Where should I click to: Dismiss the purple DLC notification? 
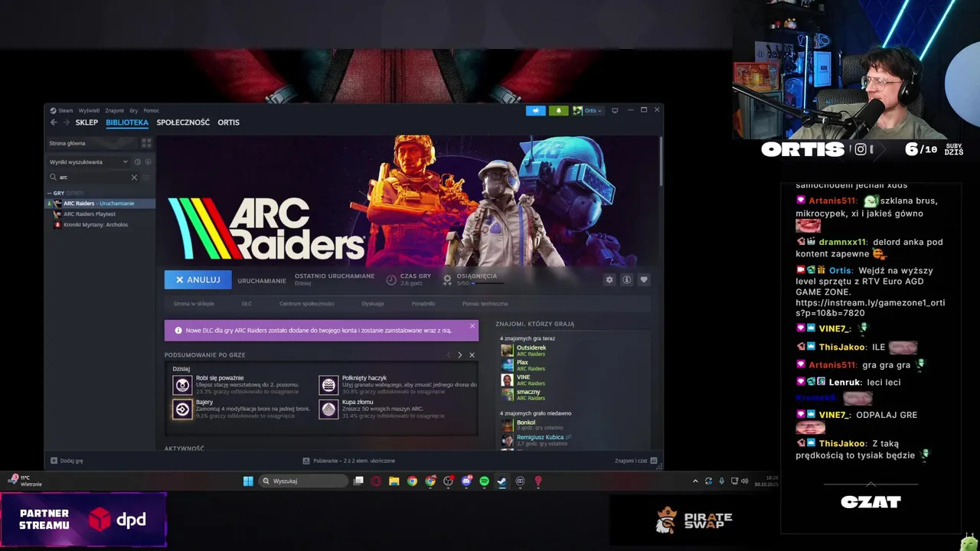click(x=472, y=326)
